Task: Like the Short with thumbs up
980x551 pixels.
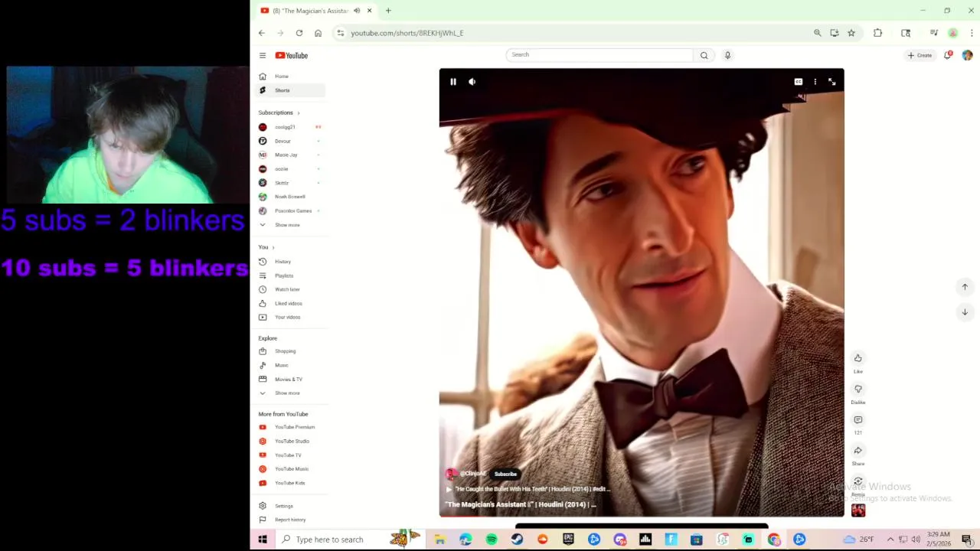Action: [x=858, y=358]
